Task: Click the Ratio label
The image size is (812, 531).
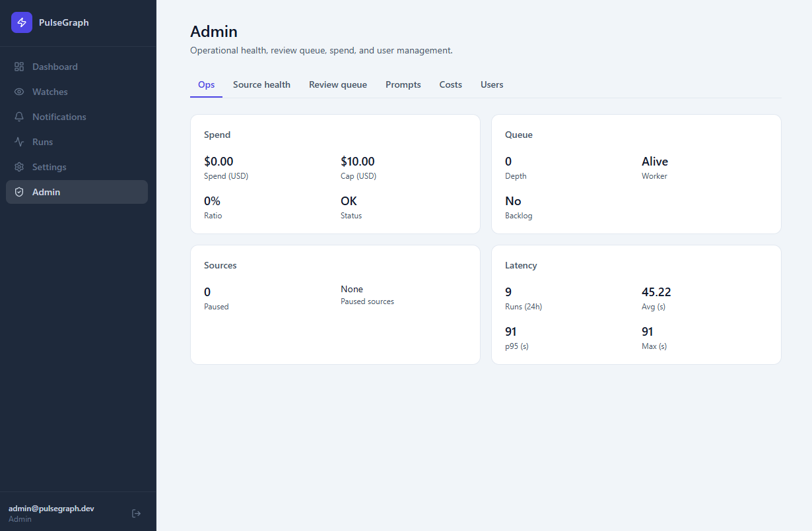Action: (x=213, y=216)
